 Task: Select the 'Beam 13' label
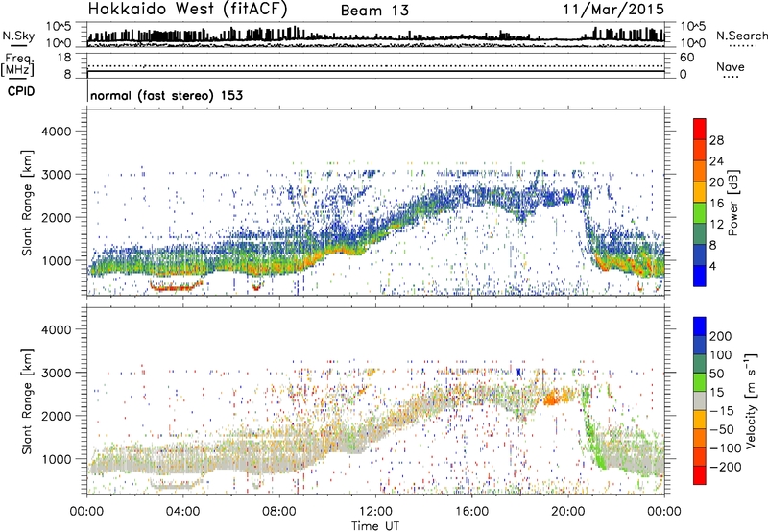point(374,11)
